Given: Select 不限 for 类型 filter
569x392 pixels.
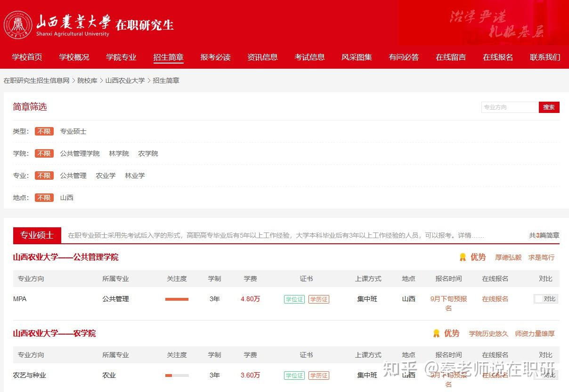Looking at the screenshot, I should (44, 131).
